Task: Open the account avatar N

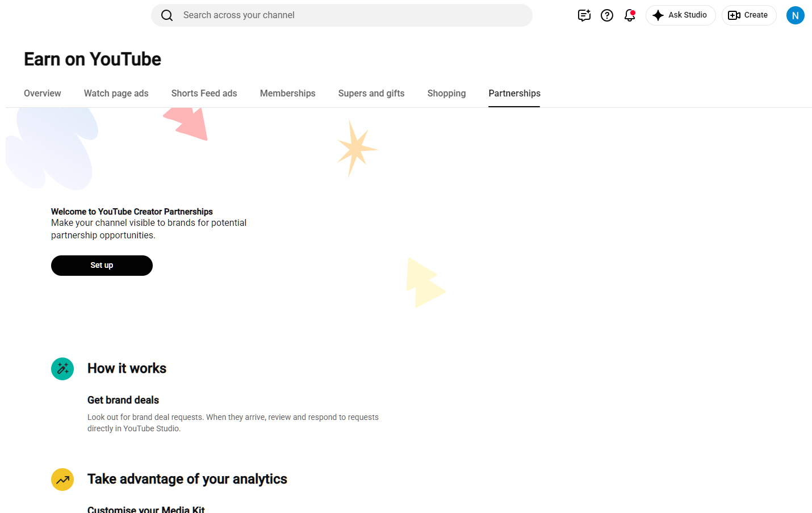Action: coord(795,15)
